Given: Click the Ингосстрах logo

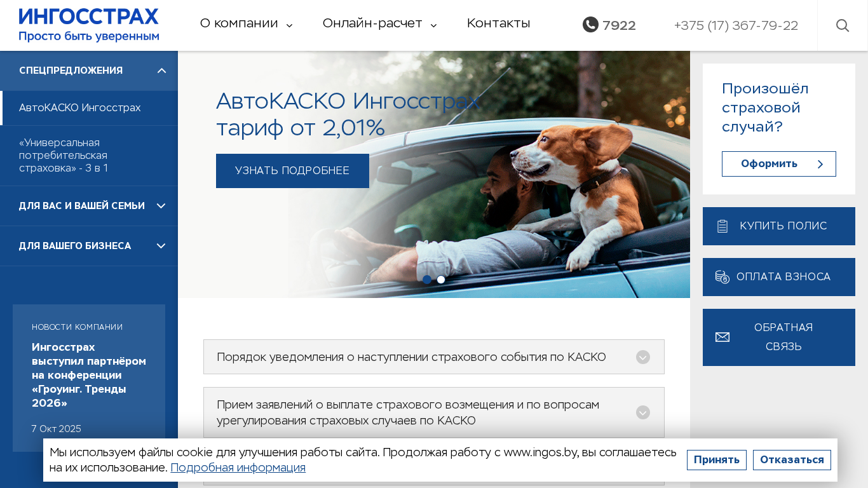Looking at the screenshot, I should pos(89,25).
